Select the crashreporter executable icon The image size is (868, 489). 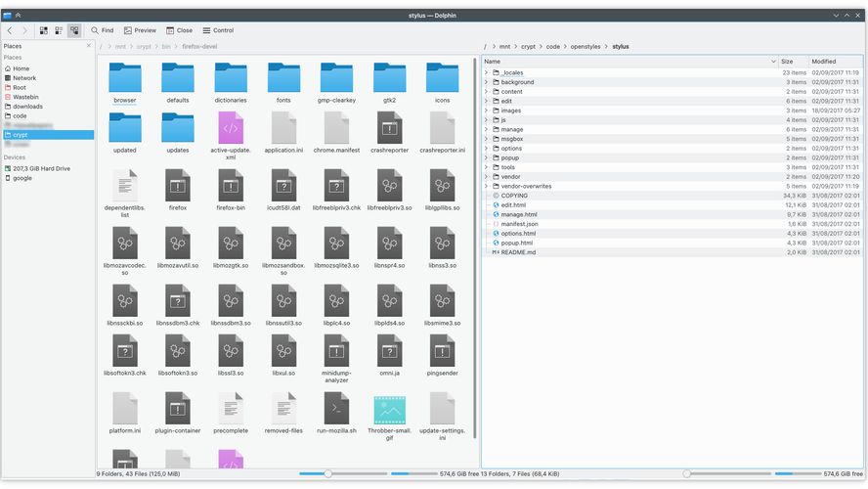(x=390, y=128)
